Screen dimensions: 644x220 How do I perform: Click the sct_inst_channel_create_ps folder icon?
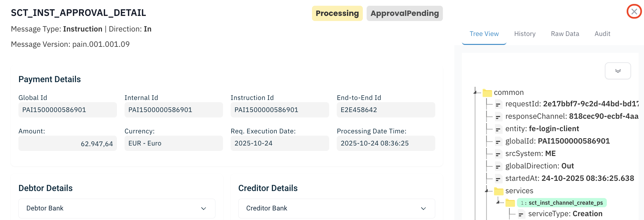[x=510, y=203]
